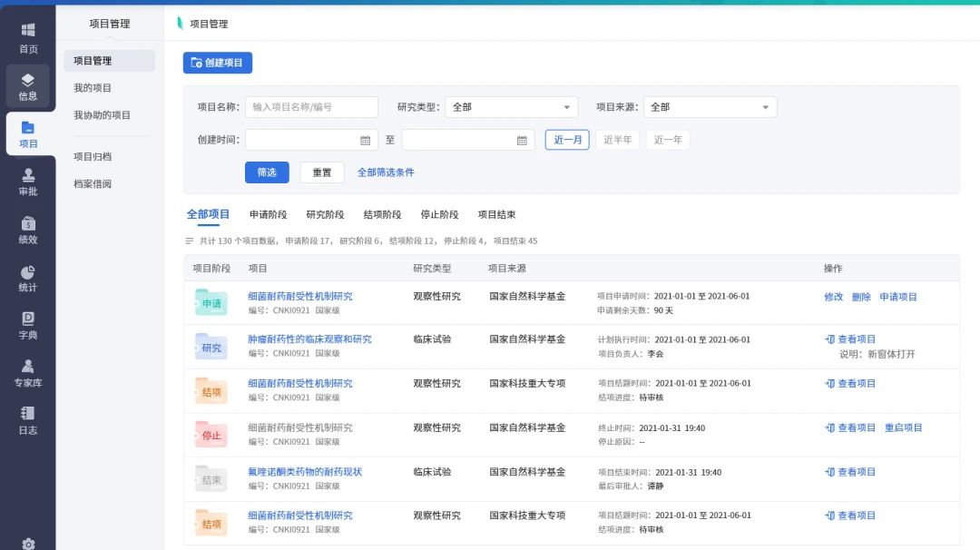The width and height of the screenshot is (980, 550).
Task: Click 申请剩余天数 90 天 text
Action: [x=635, y=310]
